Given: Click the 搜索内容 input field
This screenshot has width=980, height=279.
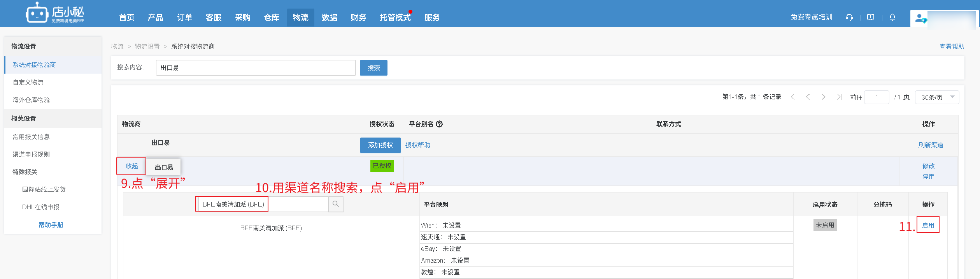Looking at the screenshot, I should pyautogui.click(x=255, y=68).
